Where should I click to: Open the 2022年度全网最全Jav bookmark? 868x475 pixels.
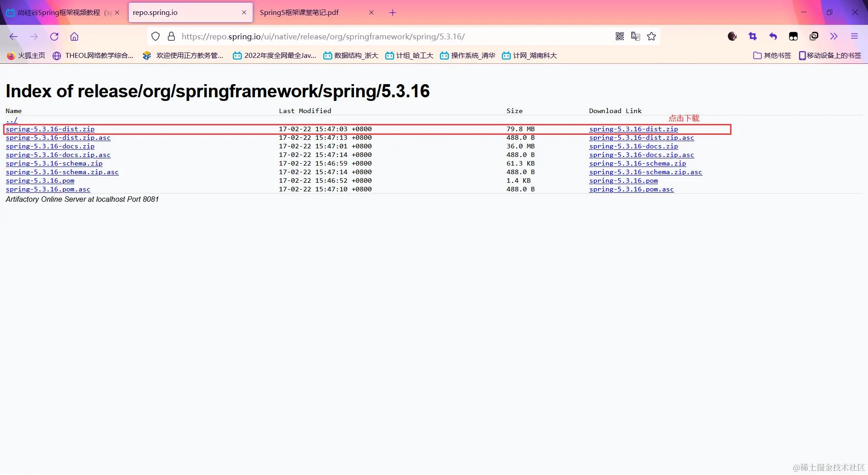pos(274,56)
